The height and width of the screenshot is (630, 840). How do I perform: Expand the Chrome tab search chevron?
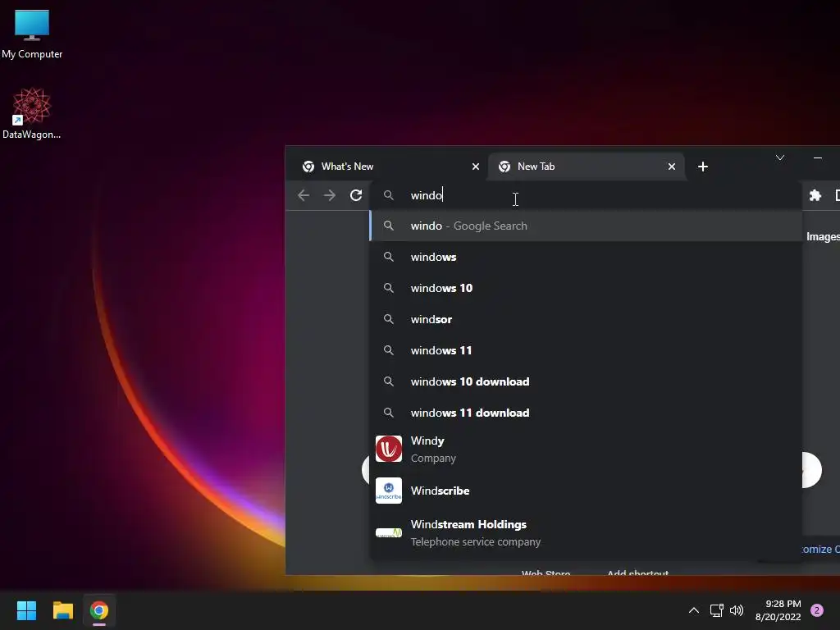tap(780, 157)
